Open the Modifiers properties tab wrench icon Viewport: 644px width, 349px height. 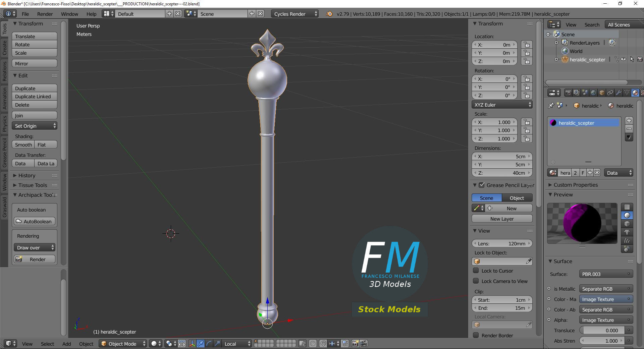619,93
